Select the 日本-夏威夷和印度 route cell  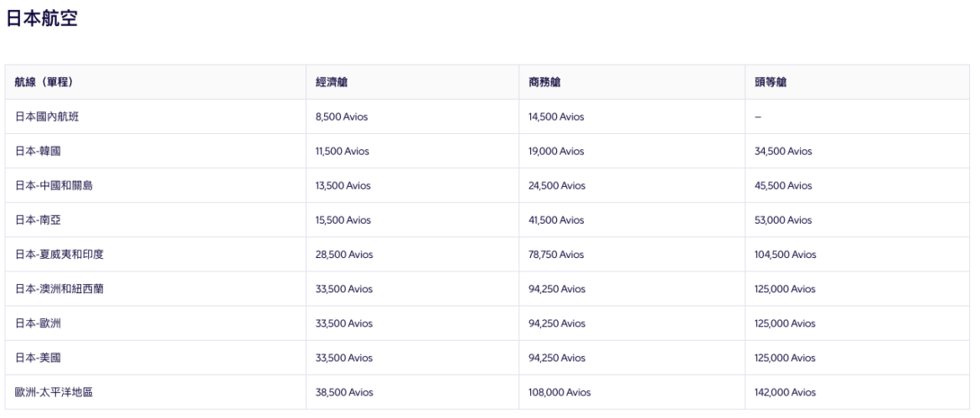click(59, 255)
